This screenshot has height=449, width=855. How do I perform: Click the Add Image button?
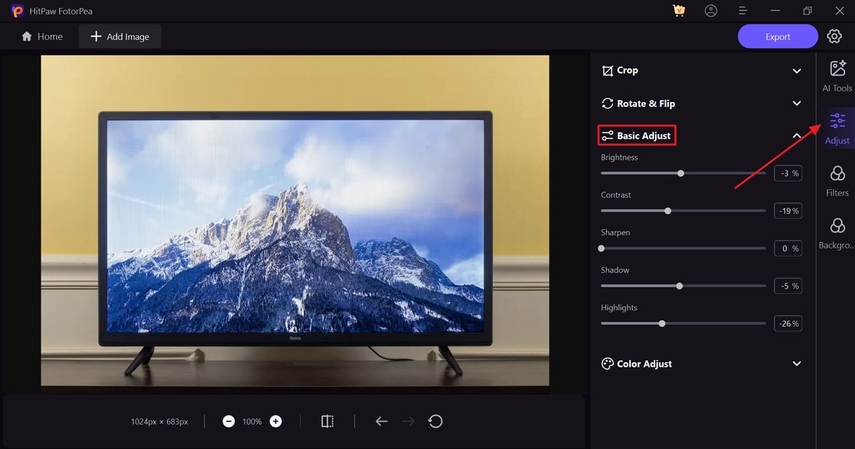120,37
